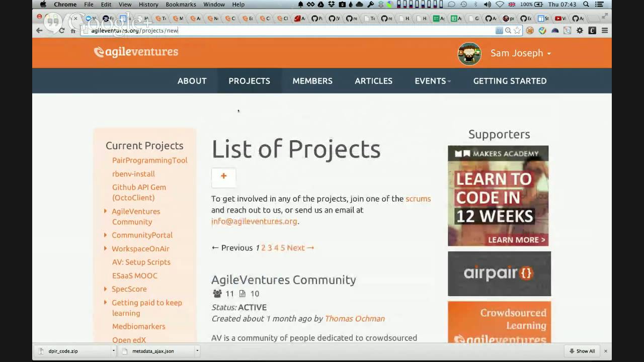Select PROJECTS in navigation bar
This screenshot has height=362, width=644.
point(249,81)
